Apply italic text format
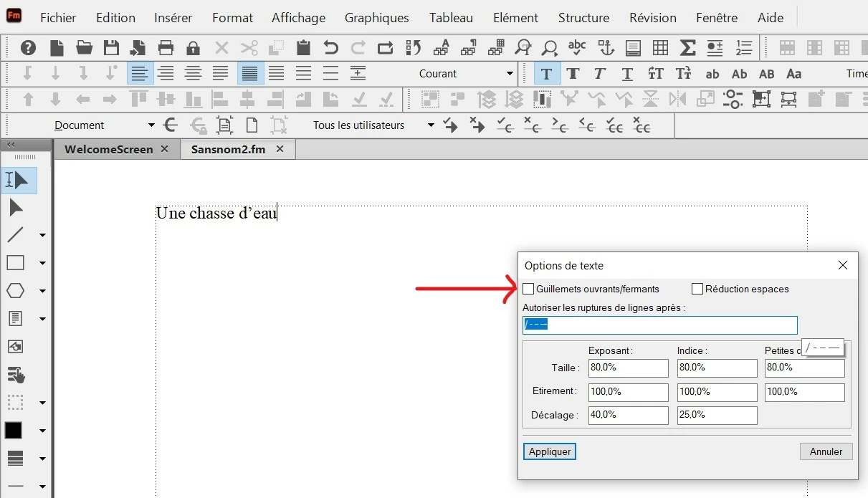868x498 pixels. (600, 74)
